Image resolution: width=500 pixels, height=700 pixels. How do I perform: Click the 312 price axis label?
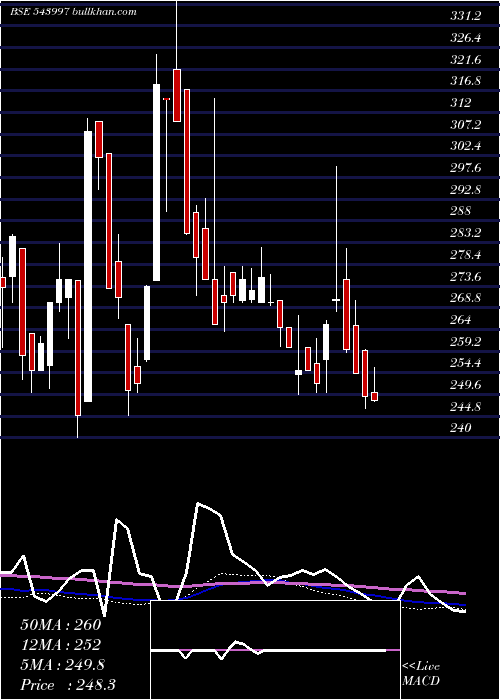pyautogui.click(x=461, y=103)
